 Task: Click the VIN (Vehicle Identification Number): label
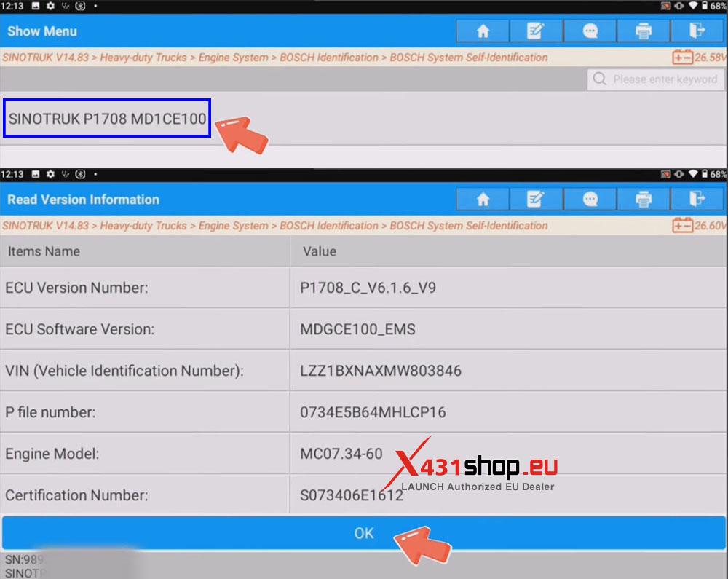pos(124,371)
